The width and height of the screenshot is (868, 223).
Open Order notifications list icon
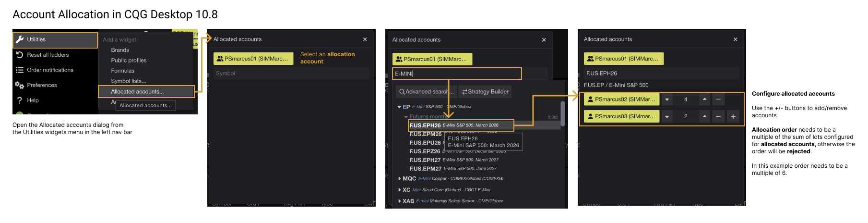tap(20, 70)
